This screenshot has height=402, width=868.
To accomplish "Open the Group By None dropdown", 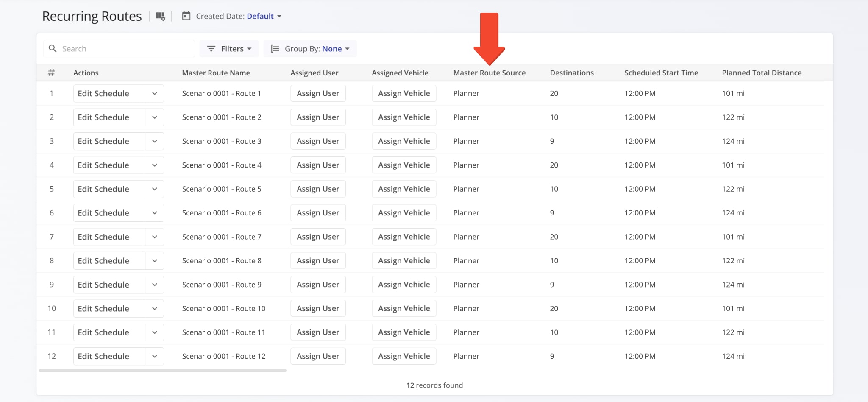I will coord(335,49).
